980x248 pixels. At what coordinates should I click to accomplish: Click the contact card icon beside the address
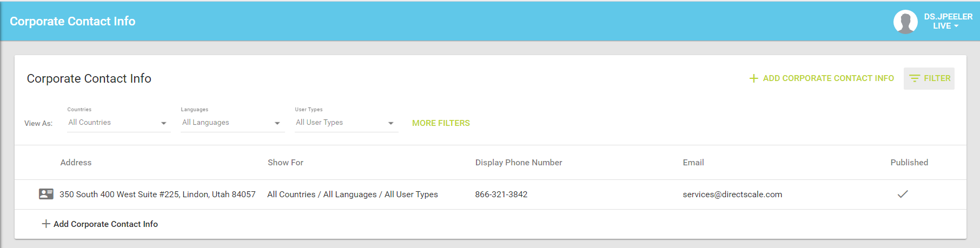[x=46, y=194]
